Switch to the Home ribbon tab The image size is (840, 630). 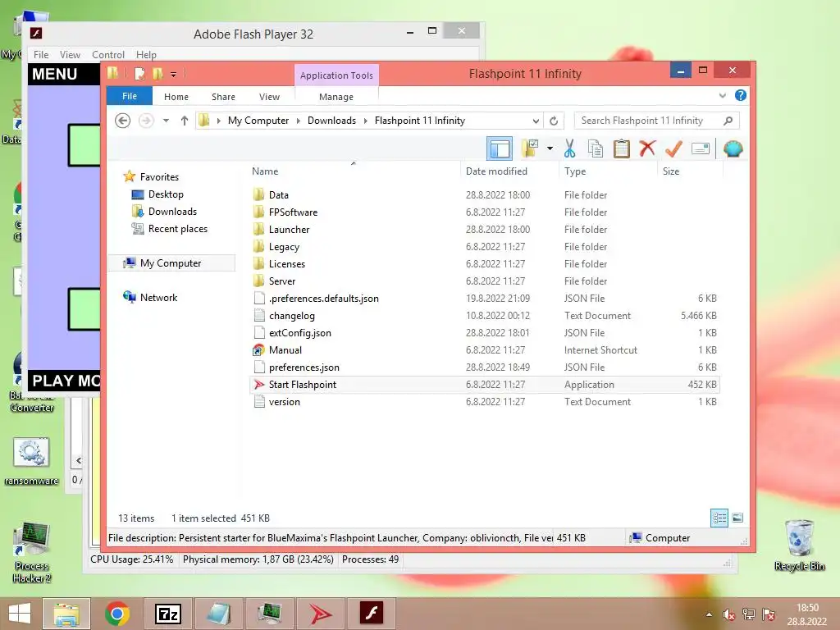point(176,97)
